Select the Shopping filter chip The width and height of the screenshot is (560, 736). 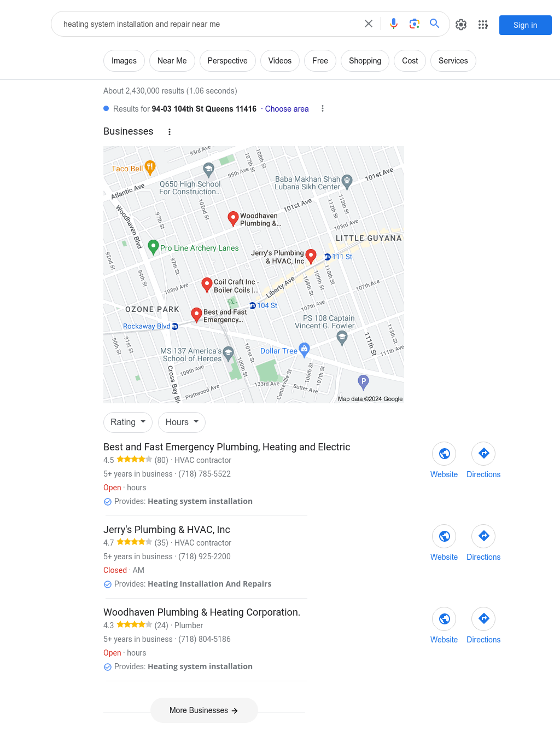(x=365, y=61)
